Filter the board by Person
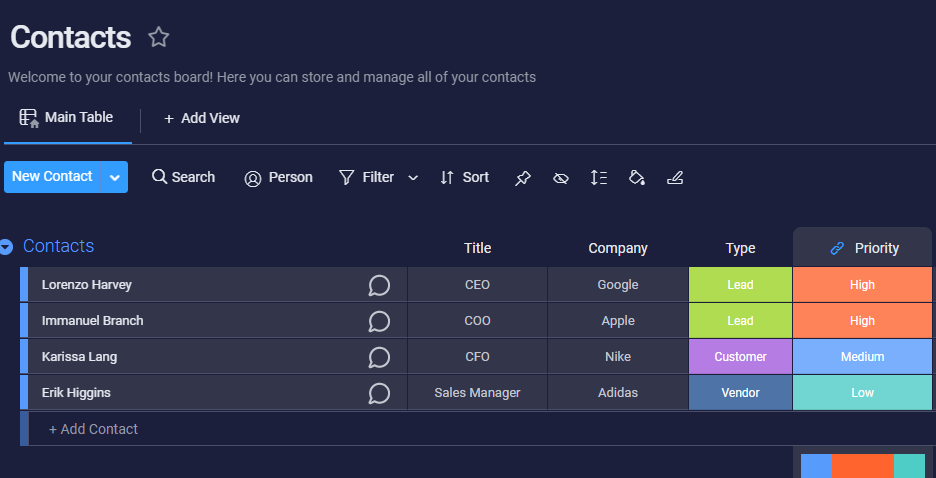Viewport: 936px width, 478px height. coord(278,178)
